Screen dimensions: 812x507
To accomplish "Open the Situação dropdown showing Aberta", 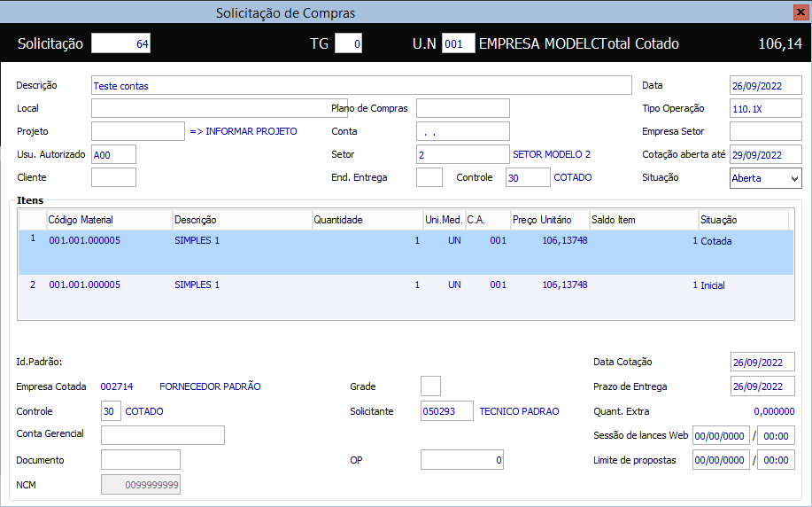I will 765,178.
